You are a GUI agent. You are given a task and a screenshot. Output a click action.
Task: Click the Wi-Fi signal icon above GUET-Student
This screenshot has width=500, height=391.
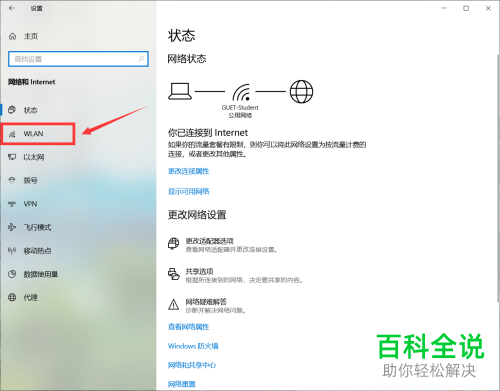[241, 92]
